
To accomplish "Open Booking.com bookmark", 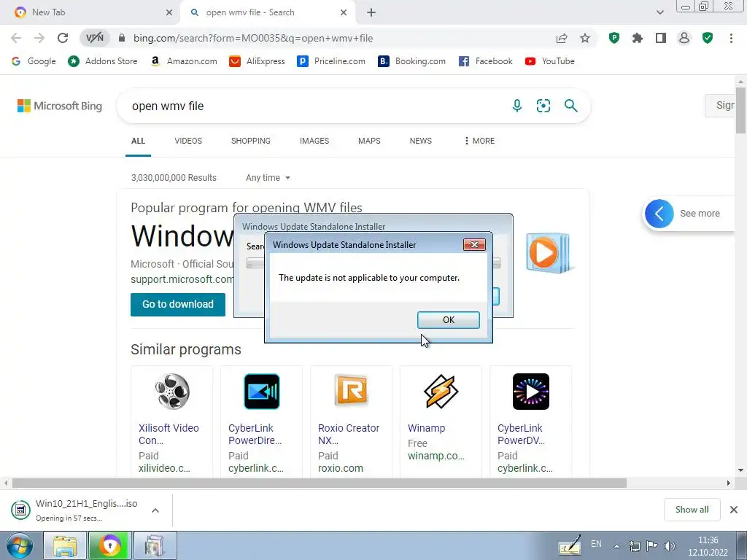I will pyautogui.click(x=411, y=61).
